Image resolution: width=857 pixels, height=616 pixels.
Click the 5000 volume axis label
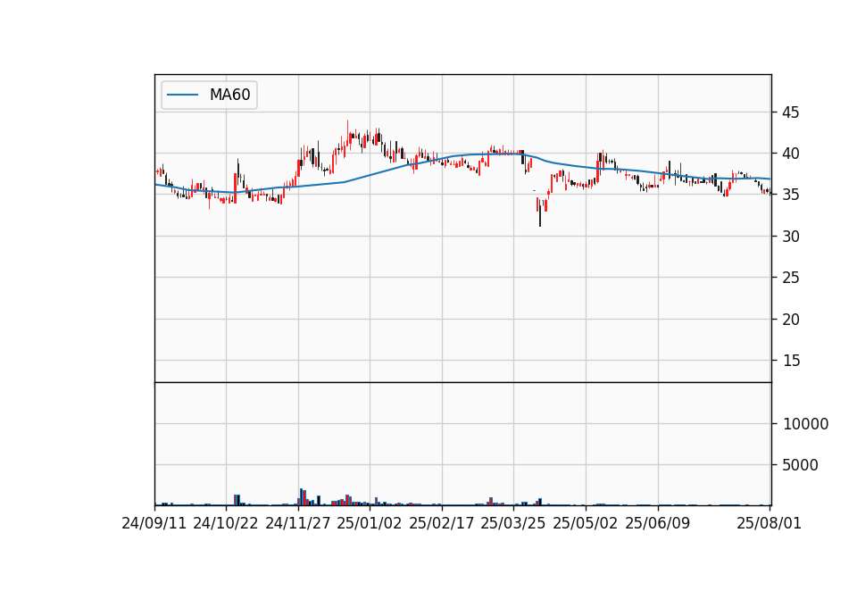click(x=800, y=465)
